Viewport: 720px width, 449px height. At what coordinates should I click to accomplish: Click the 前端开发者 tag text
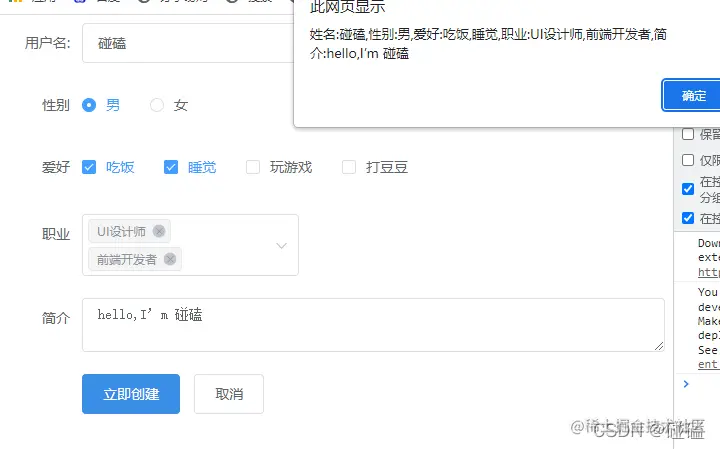tap(127, 260)
